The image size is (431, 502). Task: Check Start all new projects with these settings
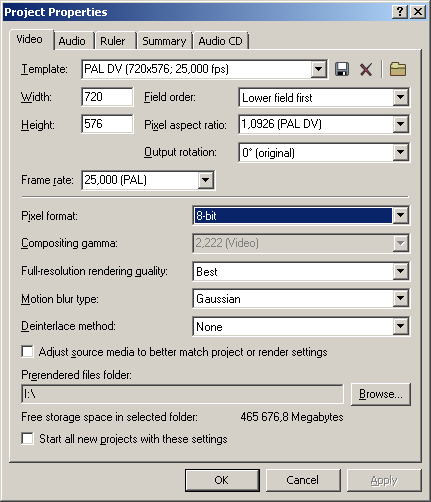tap(27, 439)
